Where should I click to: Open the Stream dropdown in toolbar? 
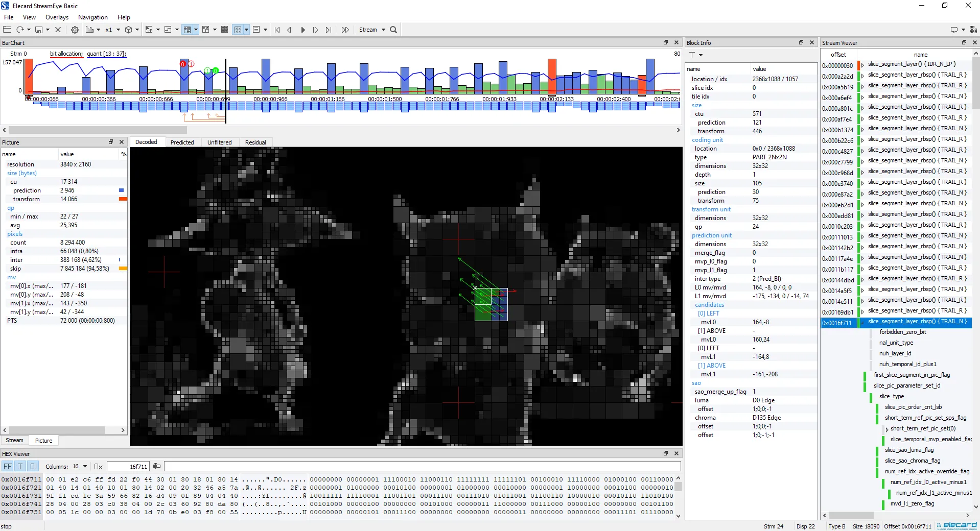(371, 30)
